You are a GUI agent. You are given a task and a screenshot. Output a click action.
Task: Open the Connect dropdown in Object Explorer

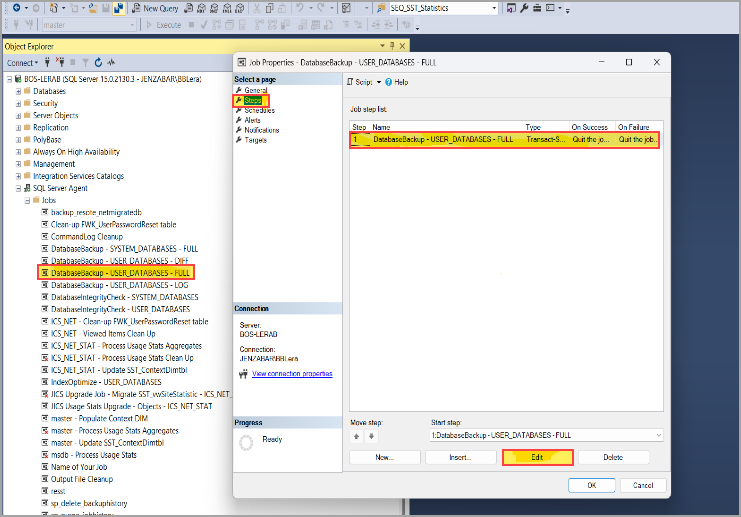tap(22, 62)
